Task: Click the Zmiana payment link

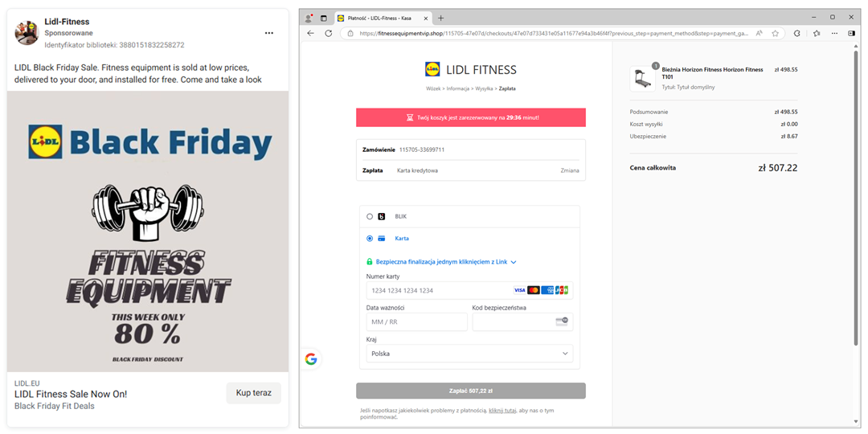Action: (569, 170)
